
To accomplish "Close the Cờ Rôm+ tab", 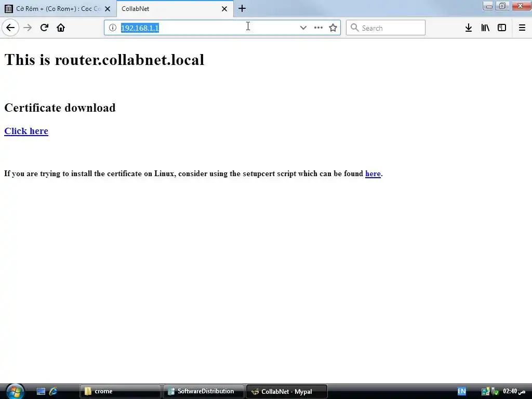I will click(108, 9).
